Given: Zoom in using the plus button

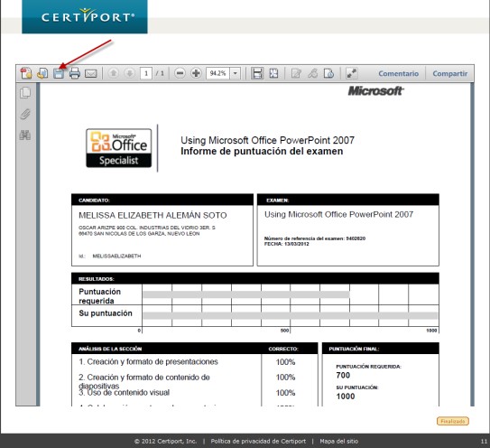Looking at the screenshot, I should coord(196,73).
